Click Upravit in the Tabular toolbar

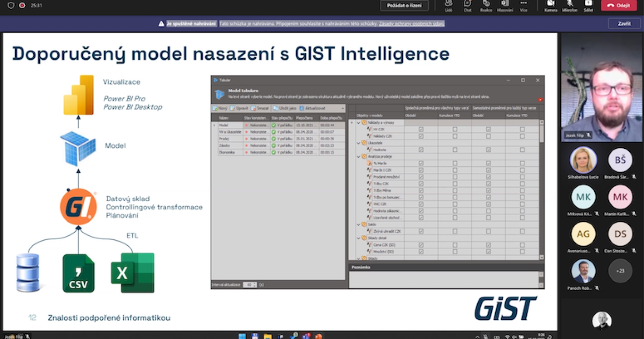pos(239,108)
